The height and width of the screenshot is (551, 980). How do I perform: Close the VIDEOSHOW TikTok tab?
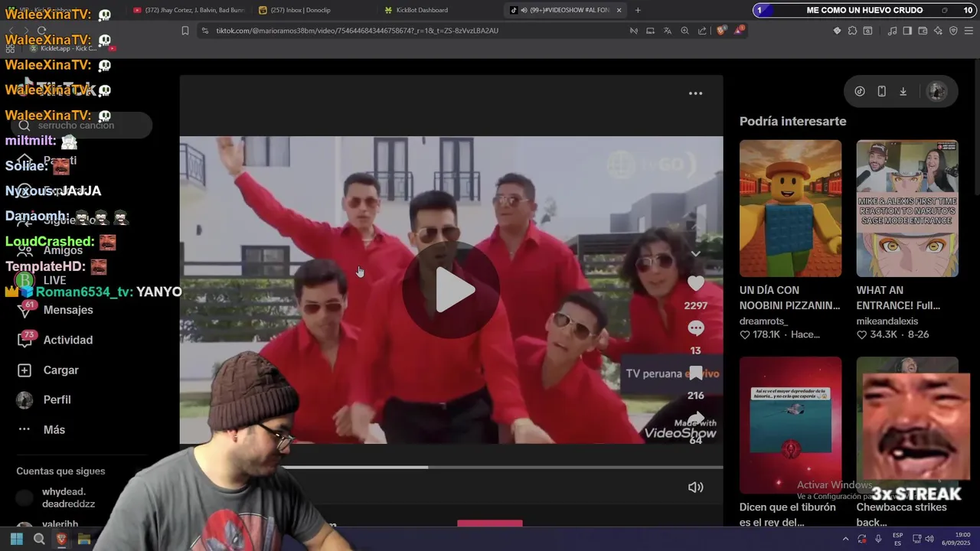coord(619,10)
